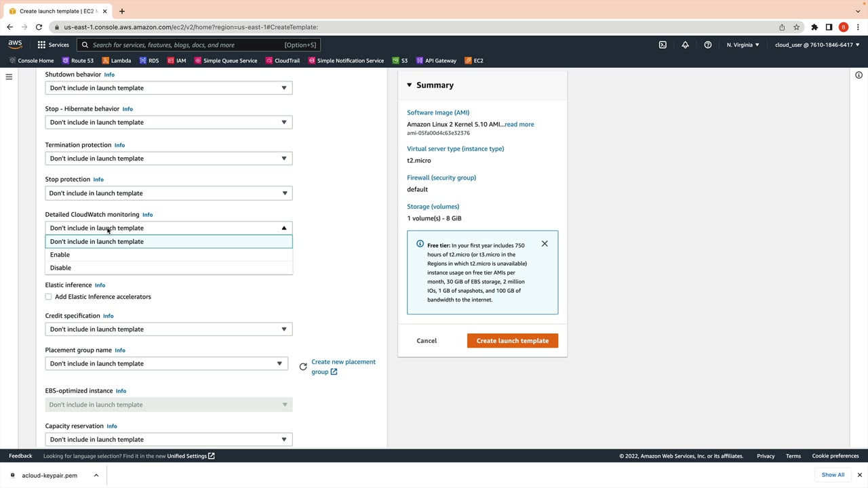Open the AMI read more link

click(x=519, y=124)
